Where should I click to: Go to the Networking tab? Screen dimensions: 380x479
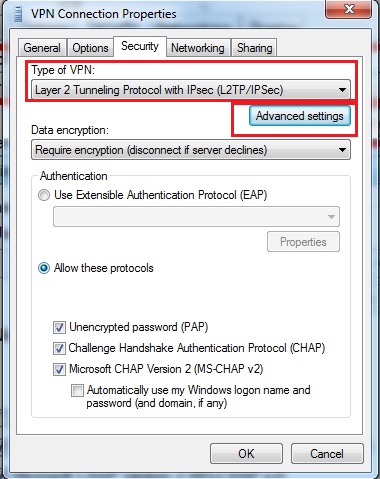(x=198, y=48)
